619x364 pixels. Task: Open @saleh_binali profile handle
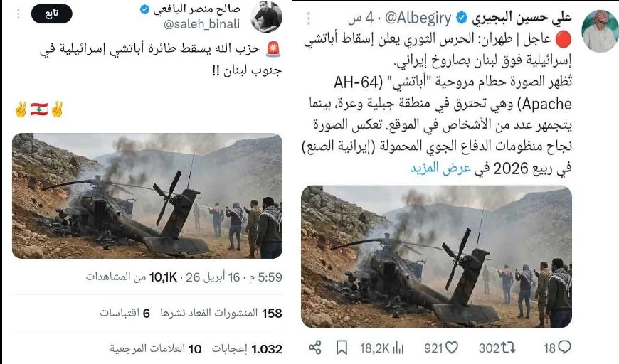pyautogui.click(x=202, y=24)
